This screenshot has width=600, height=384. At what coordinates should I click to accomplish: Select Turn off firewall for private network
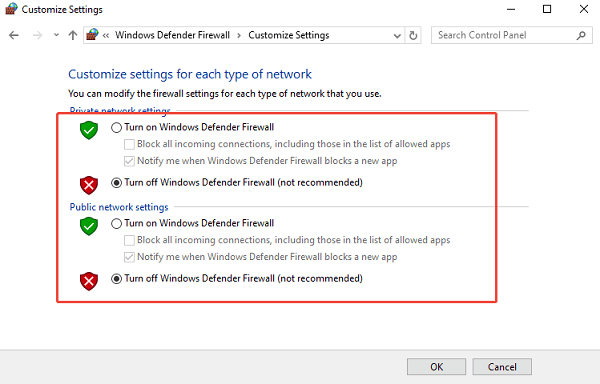[x=116, y=182]
